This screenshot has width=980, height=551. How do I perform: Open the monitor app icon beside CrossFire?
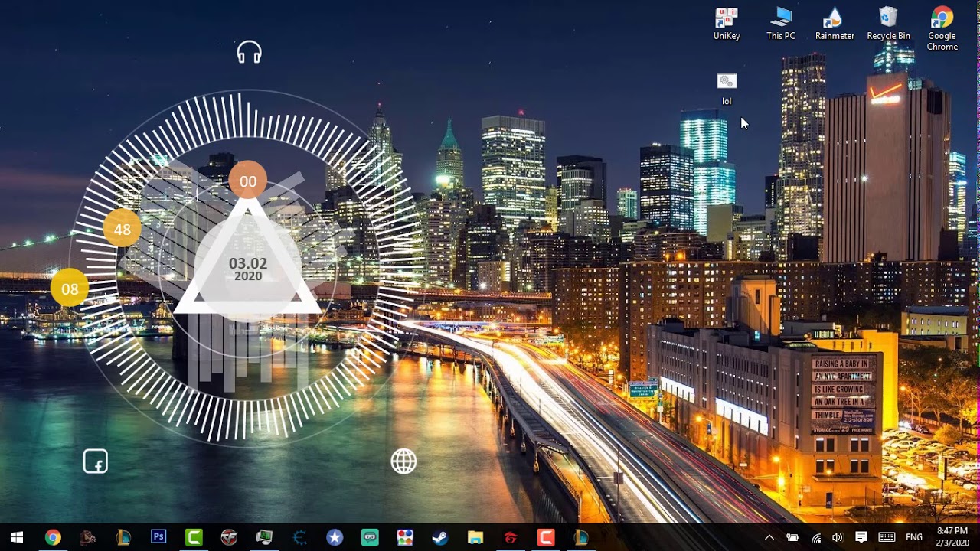[264, 537]
